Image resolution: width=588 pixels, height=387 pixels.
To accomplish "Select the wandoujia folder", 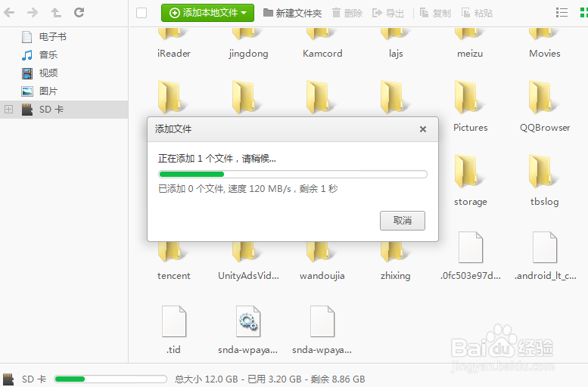I will (x=322, y=262).
